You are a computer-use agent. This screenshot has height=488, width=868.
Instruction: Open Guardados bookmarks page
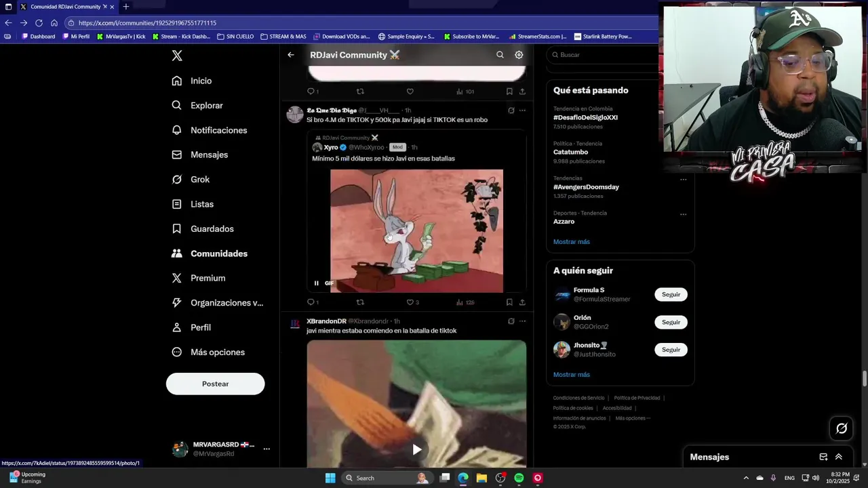point(203,229)
